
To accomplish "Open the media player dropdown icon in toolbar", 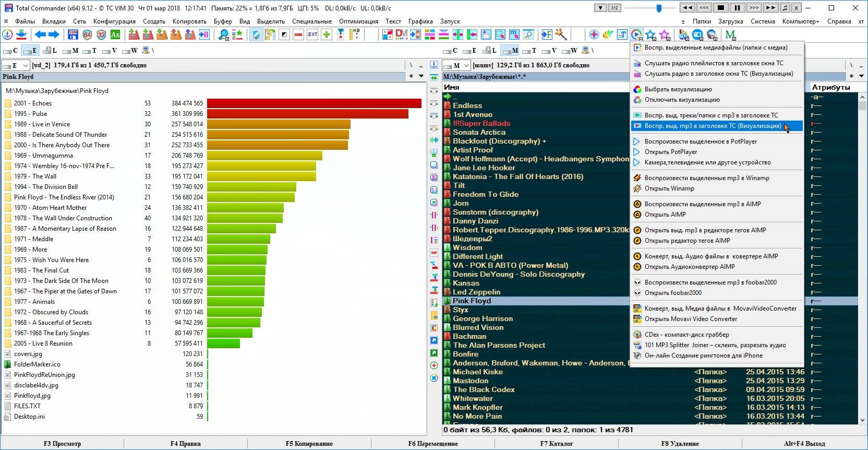I will [636, 35].
